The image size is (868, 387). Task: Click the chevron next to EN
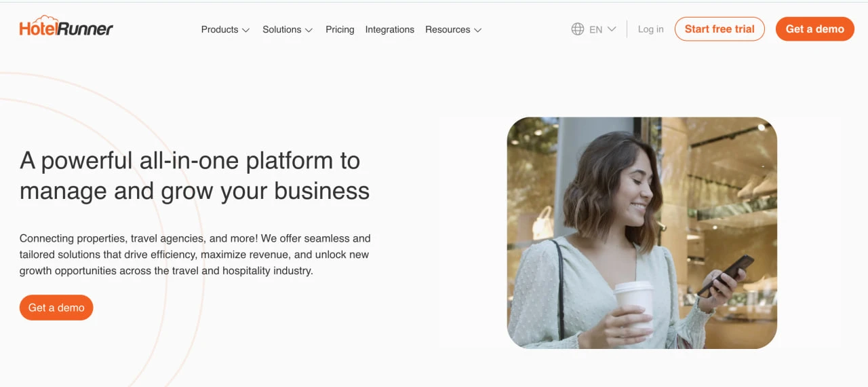[612, 29]
